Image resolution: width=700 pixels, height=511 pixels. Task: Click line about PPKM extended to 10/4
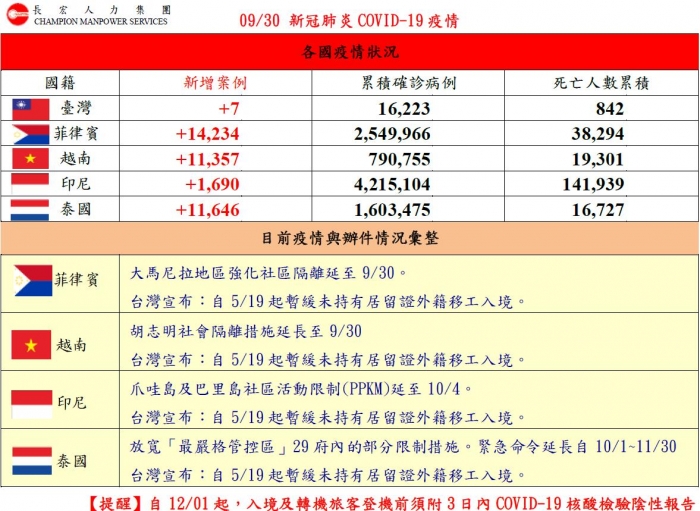point(301,389)
